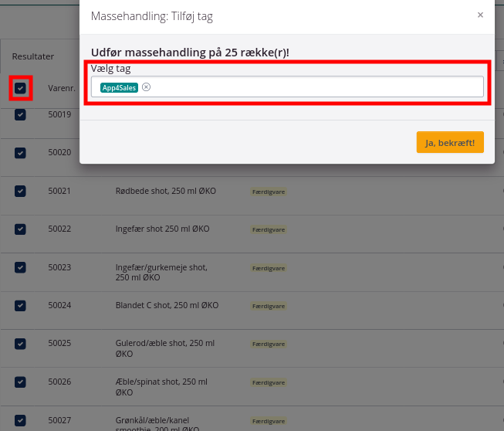504x431 pixels.
Task: Open the Resultater tab
Action: 32,56
